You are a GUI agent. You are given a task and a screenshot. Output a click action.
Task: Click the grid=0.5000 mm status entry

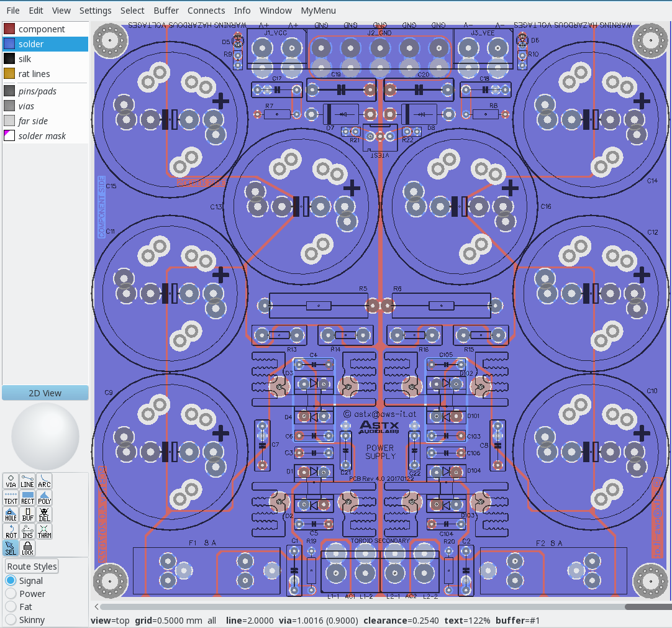[168, 621]
